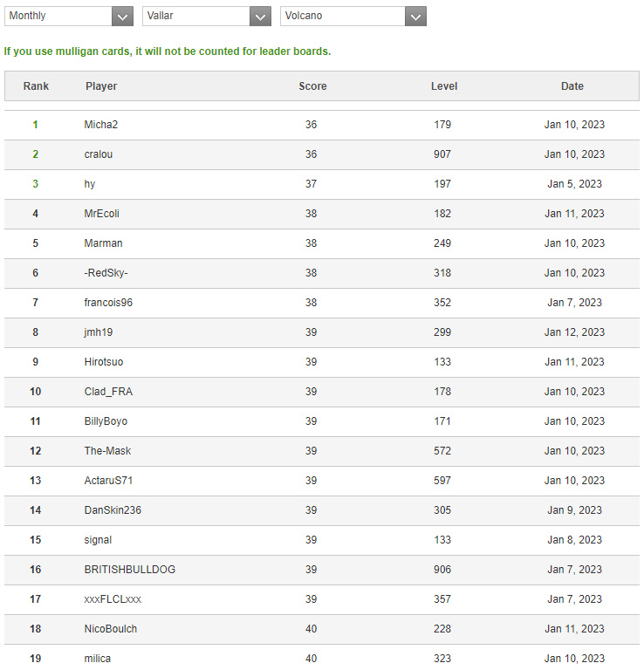Click the Player column header
This screenshot has width=644, height=670.
coord(101,86)
